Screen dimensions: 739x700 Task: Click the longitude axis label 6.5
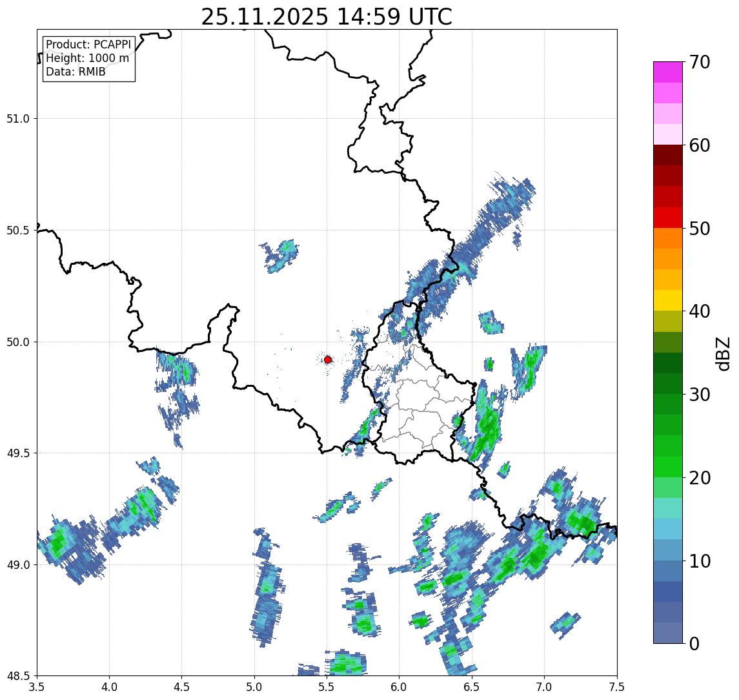[x=472, y=686]
